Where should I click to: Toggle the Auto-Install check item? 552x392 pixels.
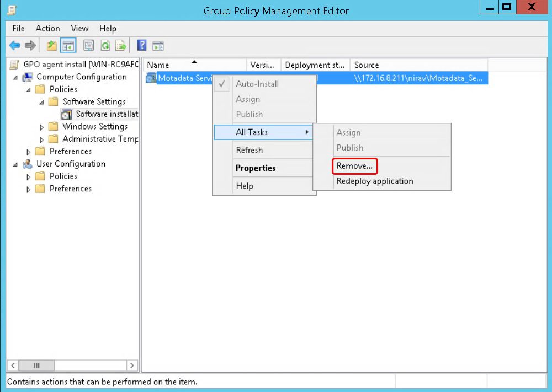[x=257, y=84]
